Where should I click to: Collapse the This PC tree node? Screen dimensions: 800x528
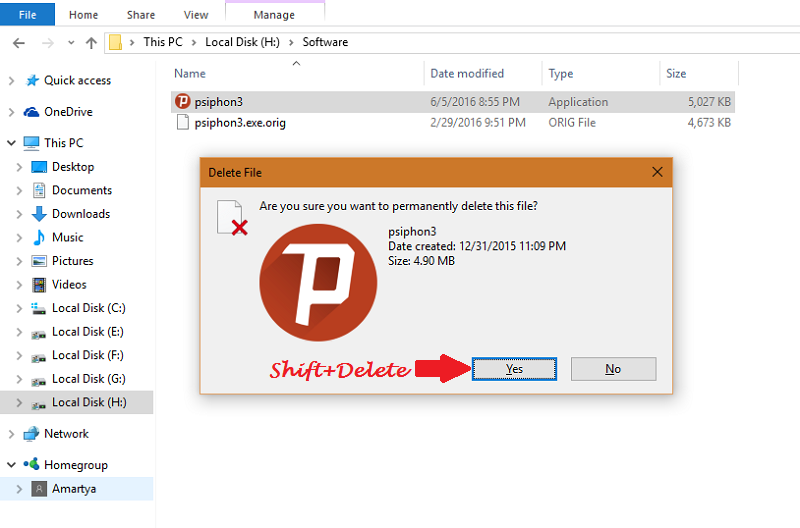tap(11, 143)
